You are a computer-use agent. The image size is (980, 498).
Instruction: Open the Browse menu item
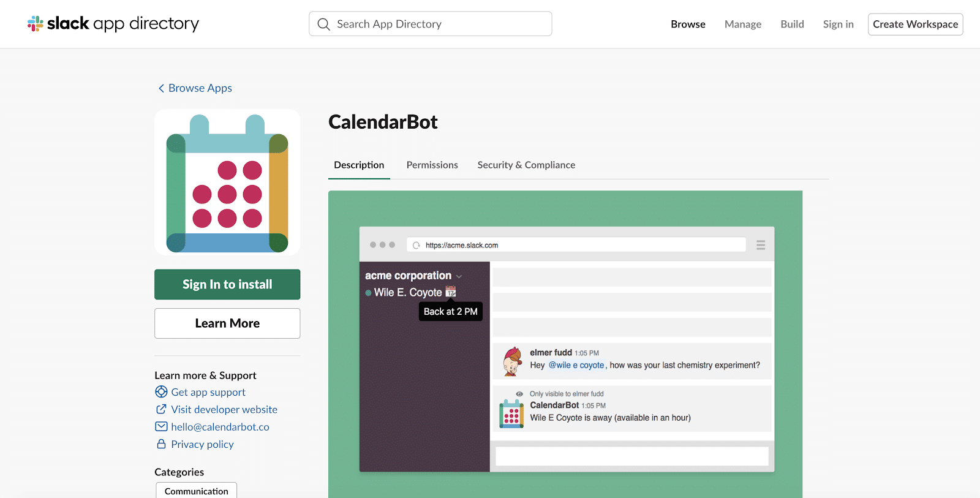(x=688, y=24)
